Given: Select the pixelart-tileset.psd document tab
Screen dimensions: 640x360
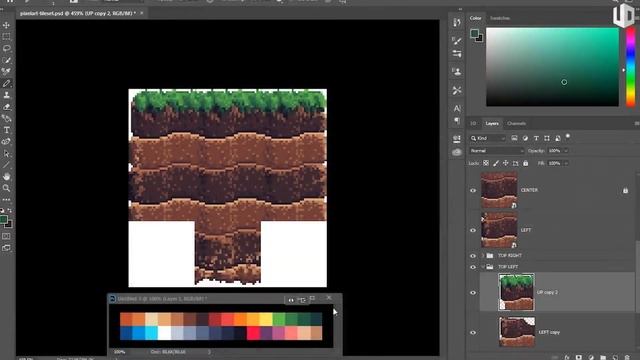Looking at the screenshot, I should [78, 13].
